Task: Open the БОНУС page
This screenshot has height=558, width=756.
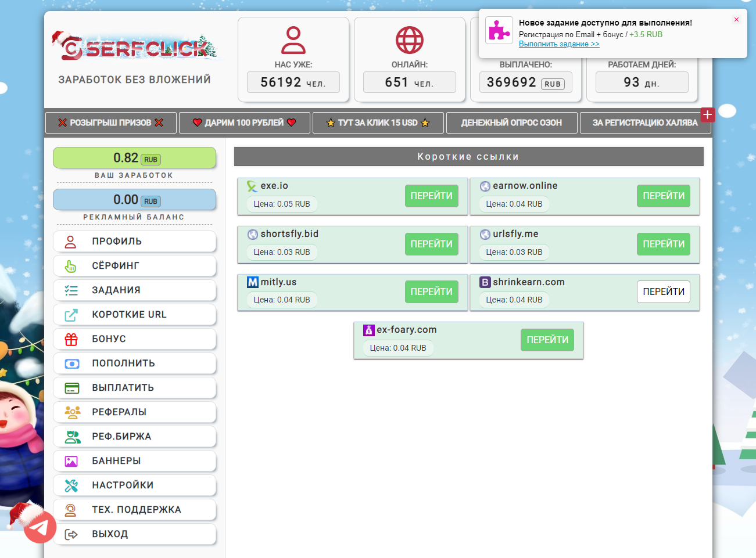Action: coord(134,339)
